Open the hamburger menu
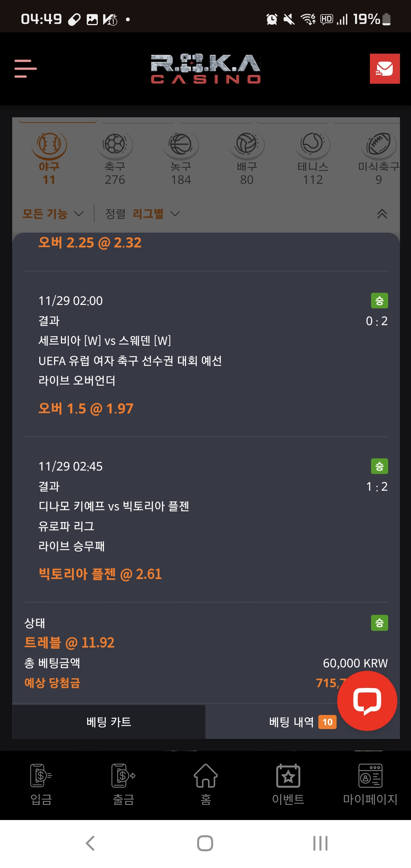Screen dimensions: 411x868 coord(25,69)
